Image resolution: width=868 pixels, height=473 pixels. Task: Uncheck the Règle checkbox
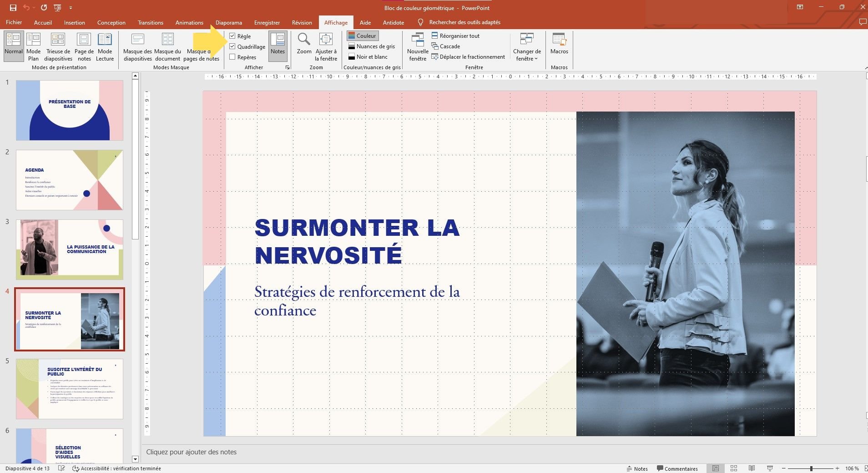coord(233,36)
